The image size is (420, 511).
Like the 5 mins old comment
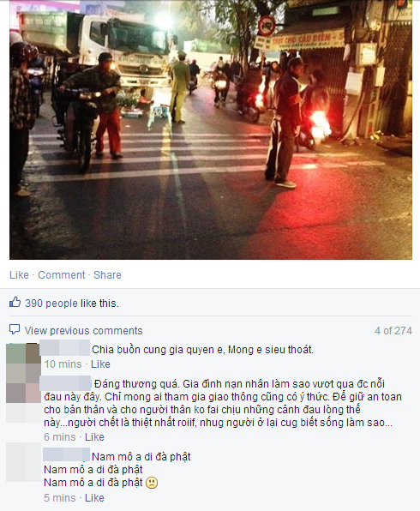(94, 497)
